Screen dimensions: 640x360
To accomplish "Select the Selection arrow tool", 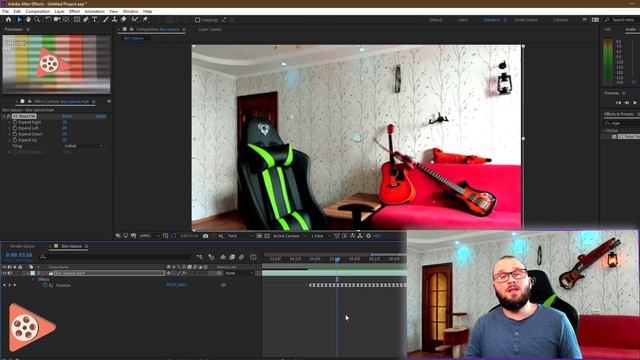I will [x=19, y=19].
